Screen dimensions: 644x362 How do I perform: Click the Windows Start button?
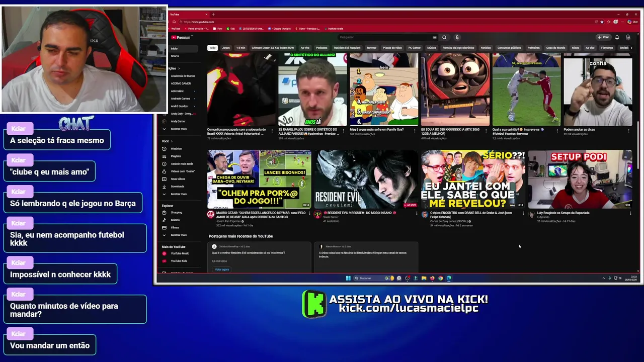coord(348,278)
